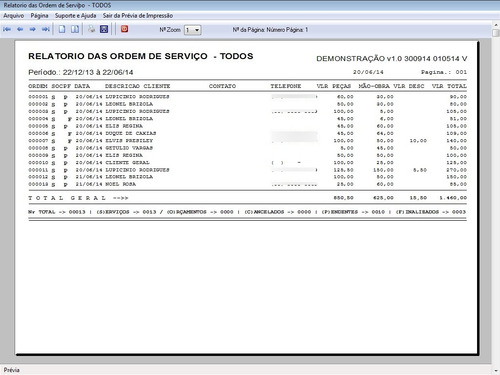The width and height of the screenshot is (500, 375).
Task: Click order number 000001
Action: pyautogui.click(x=38, y=97)
